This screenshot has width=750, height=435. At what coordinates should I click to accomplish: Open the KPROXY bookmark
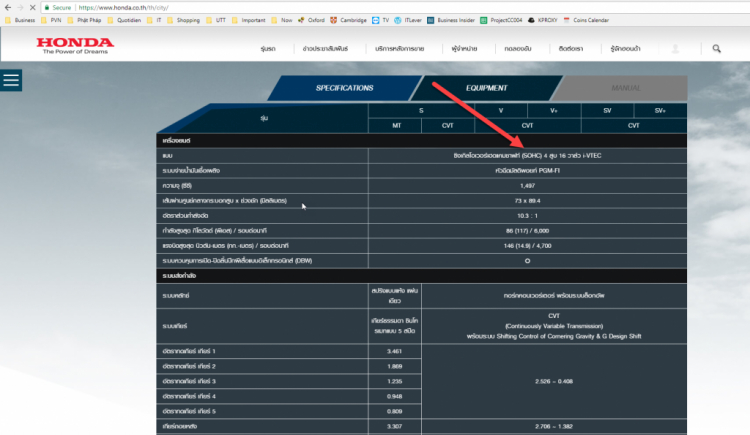pyautogui.click(x=542, y=20)
